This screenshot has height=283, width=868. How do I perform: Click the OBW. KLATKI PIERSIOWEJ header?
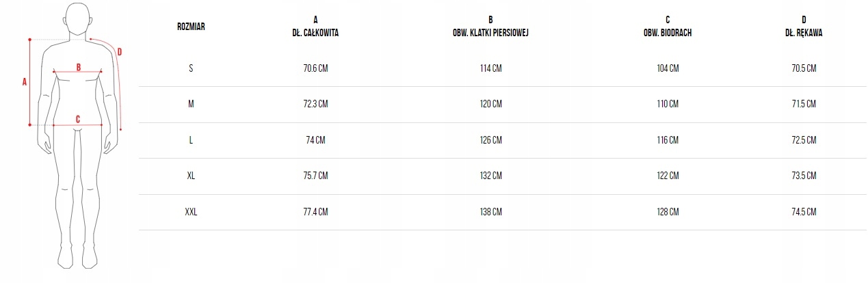pyautogui.click(x=490, y=32)
